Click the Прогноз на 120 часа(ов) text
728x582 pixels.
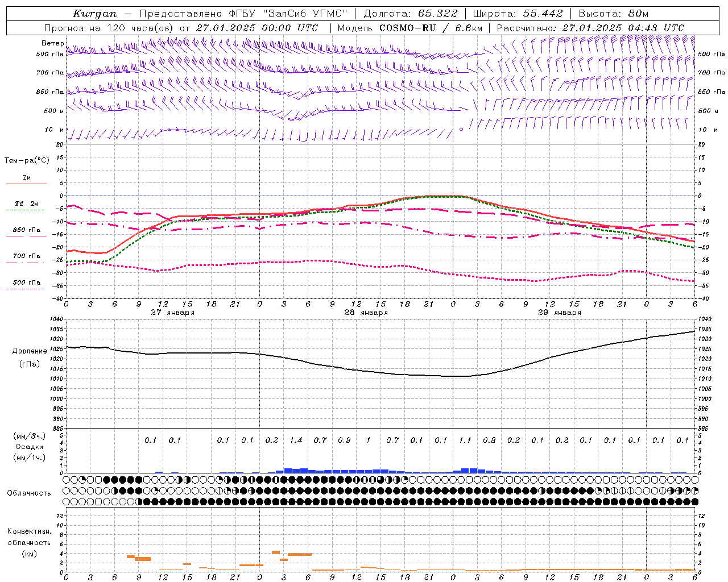(x=110, y=28)
